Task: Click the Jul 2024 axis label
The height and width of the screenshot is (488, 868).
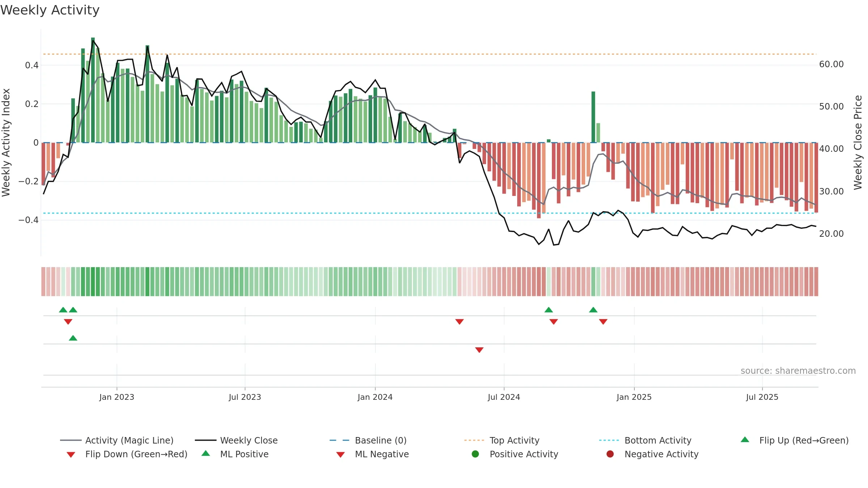Action: coord(504,397)
